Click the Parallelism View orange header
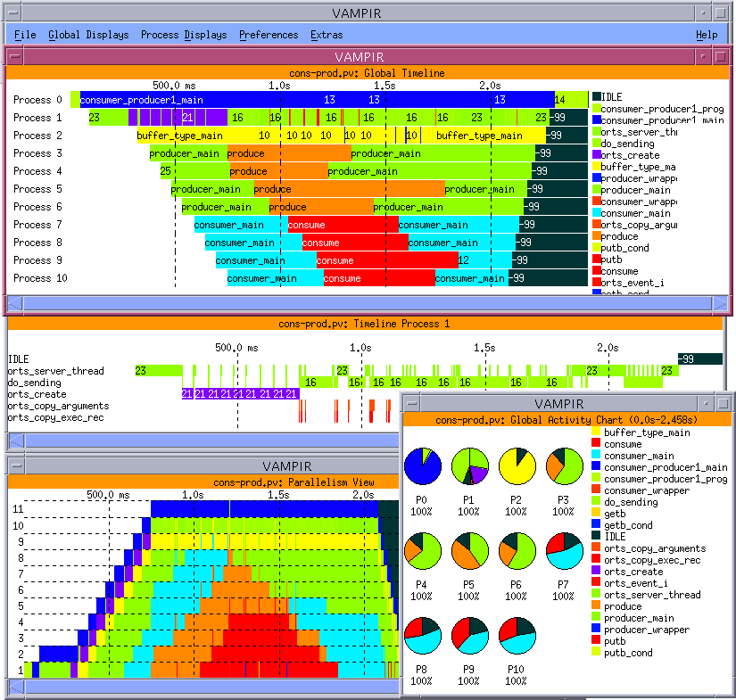 coord(203,482)
